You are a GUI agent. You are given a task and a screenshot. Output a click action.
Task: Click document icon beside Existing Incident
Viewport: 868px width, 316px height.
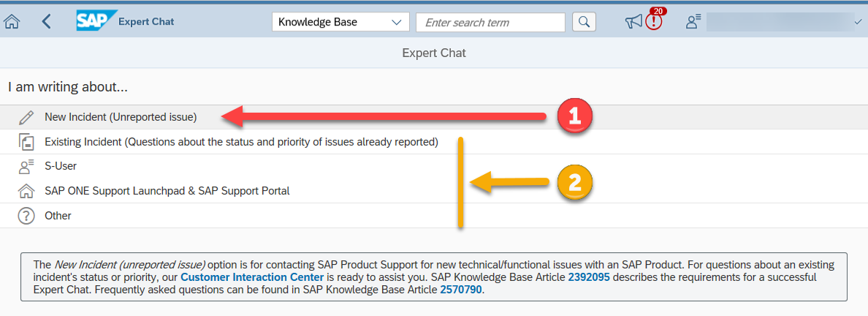(26, 142)
